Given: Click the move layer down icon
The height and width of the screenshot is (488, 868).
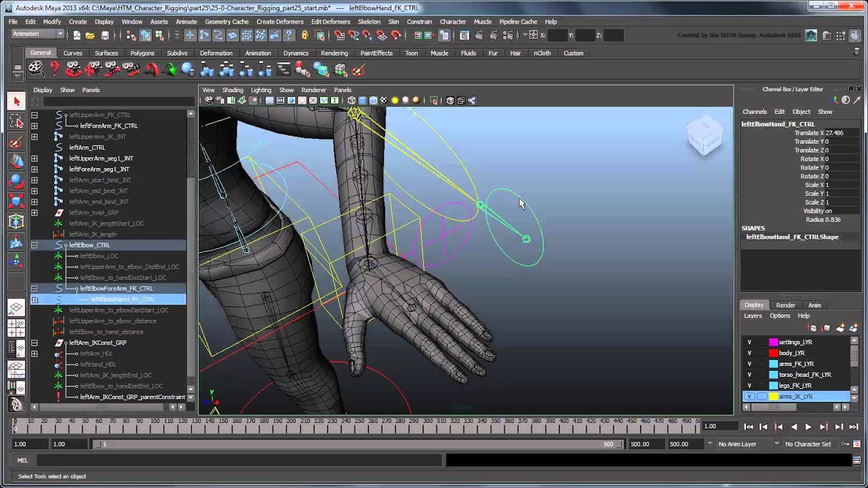Looking at the screenshot, I should (827, 328).
